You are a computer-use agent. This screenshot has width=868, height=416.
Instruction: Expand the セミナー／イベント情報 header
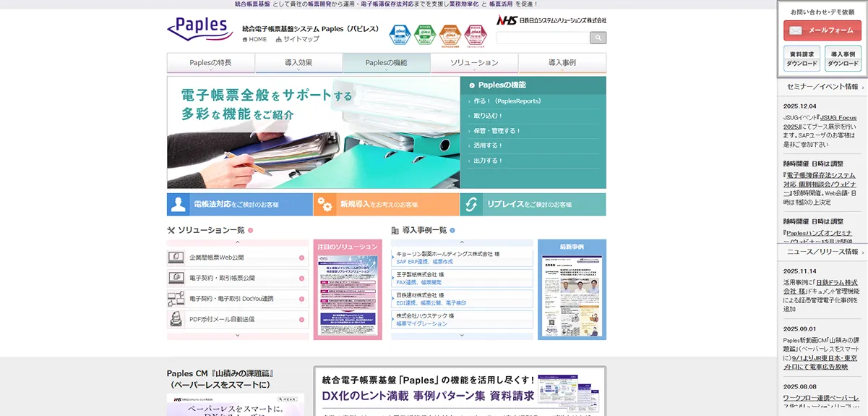pyautogui.click(x=822, y=87)
